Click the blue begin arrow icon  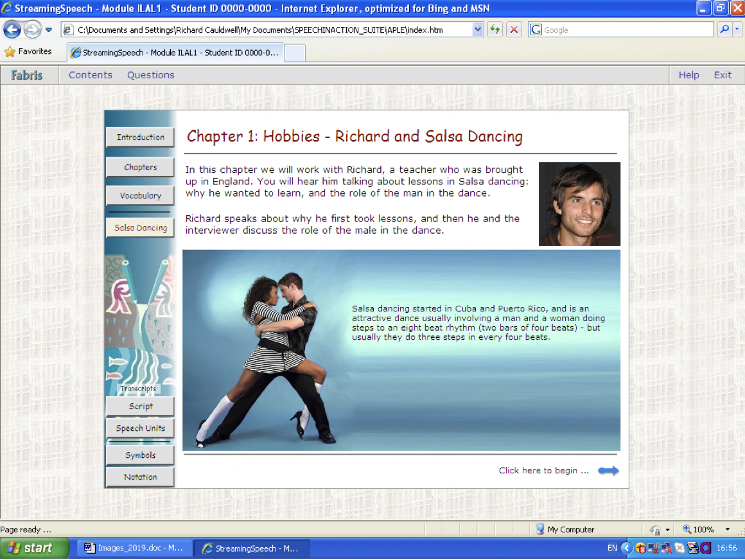[x=608, y=471]
